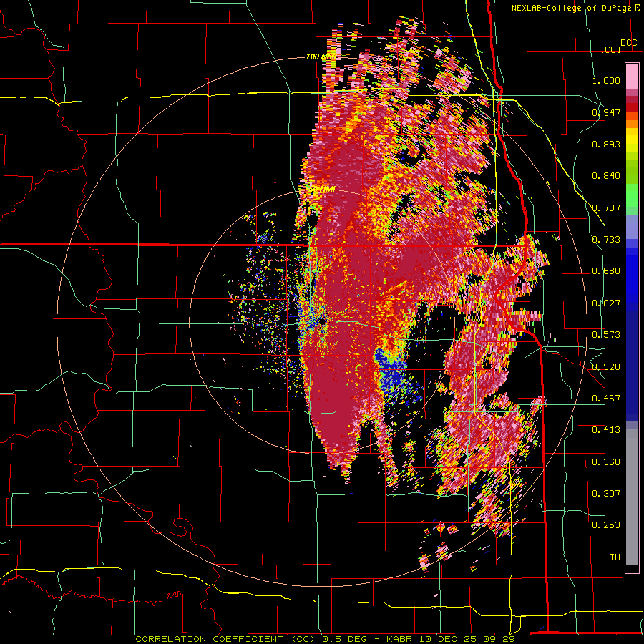Click the 0.947 legend value

pyautogui.click(x=606, y=112)
